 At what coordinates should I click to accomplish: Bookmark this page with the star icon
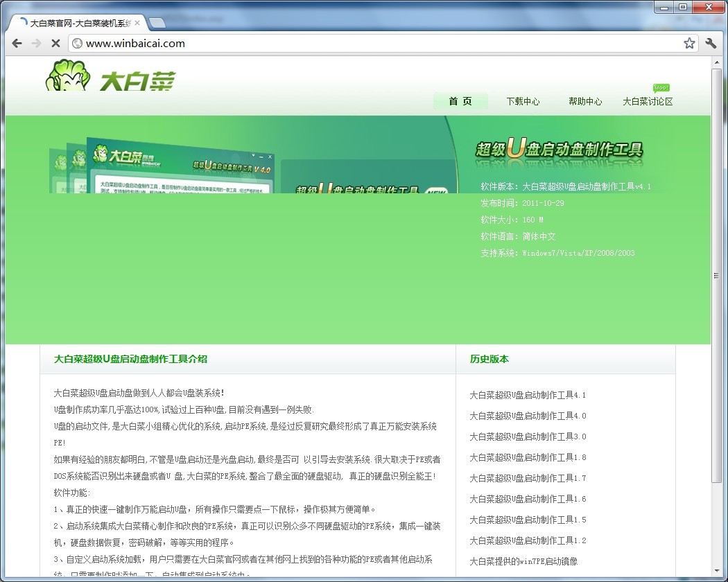tap(689, 43)
